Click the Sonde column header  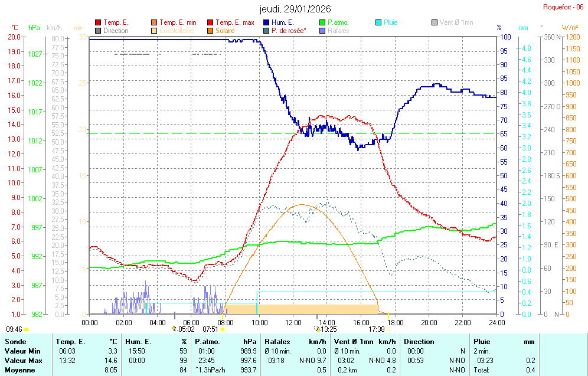[15, 342]
